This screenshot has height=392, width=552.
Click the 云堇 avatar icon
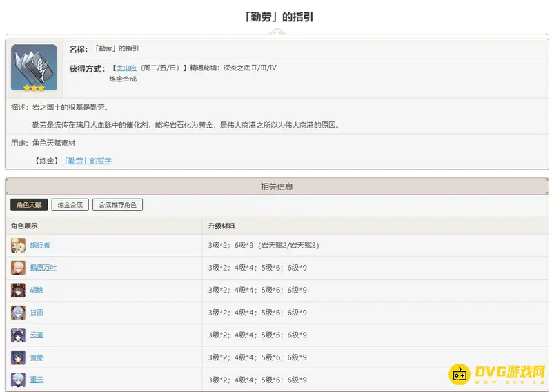(x=19, y=335)
